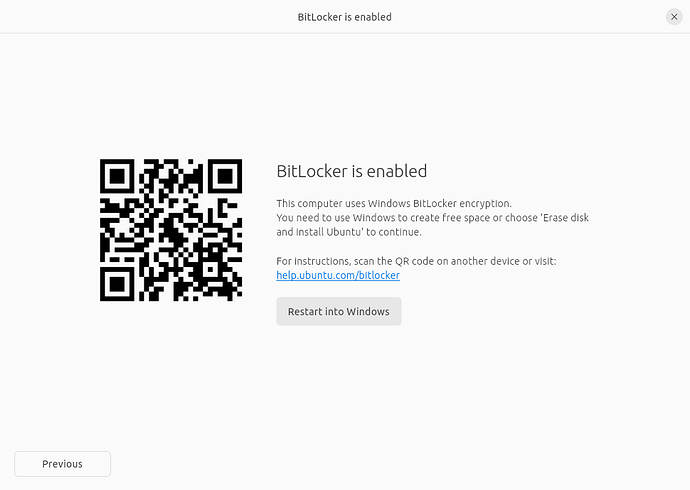Close the BitLocker is enabled dialog

(x=674, y=17)
